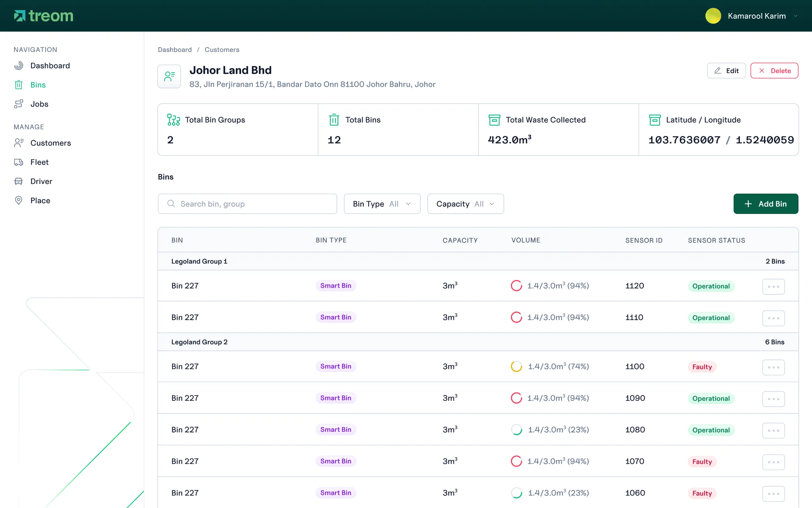Click the Faulty status for sensor 1070
The width and height of the screenshot is (812, 508).
pos(702,462)
